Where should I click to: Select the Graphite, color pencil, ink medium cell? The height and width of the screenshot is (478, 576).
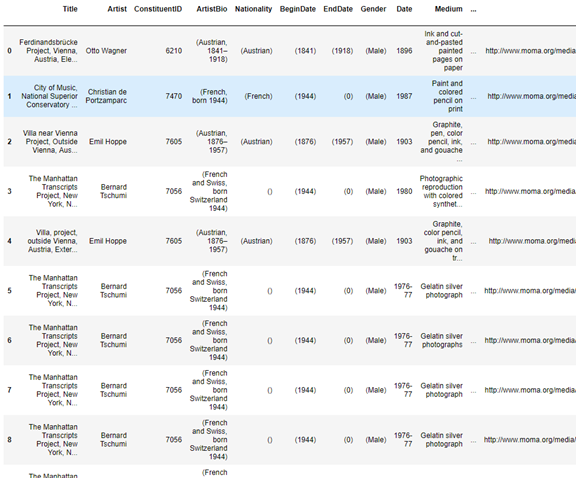[443, 241]
